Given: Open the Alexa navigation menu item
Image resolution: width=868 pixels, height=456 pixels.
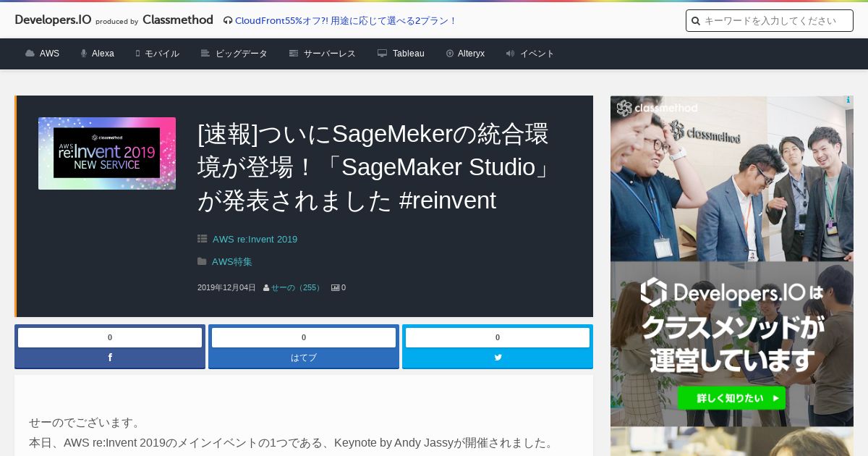Looking at the screenshot, I should pos(97,54).
